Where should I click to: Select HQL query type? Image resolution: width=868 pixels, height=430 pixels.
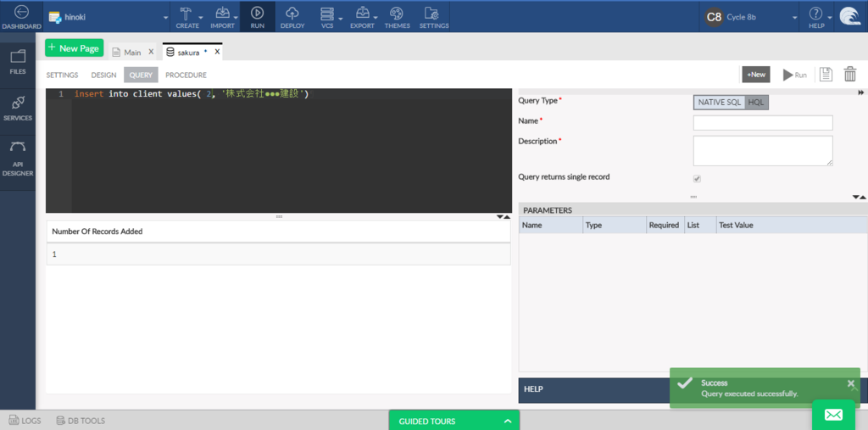756,102
